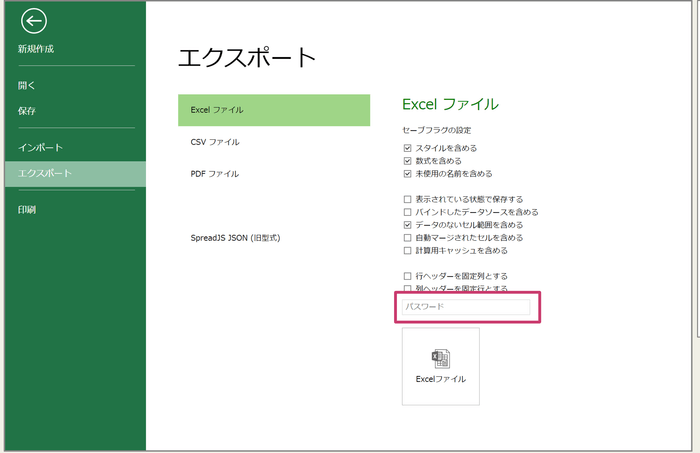Click the back arrow icon

click(x=33, y=21)
